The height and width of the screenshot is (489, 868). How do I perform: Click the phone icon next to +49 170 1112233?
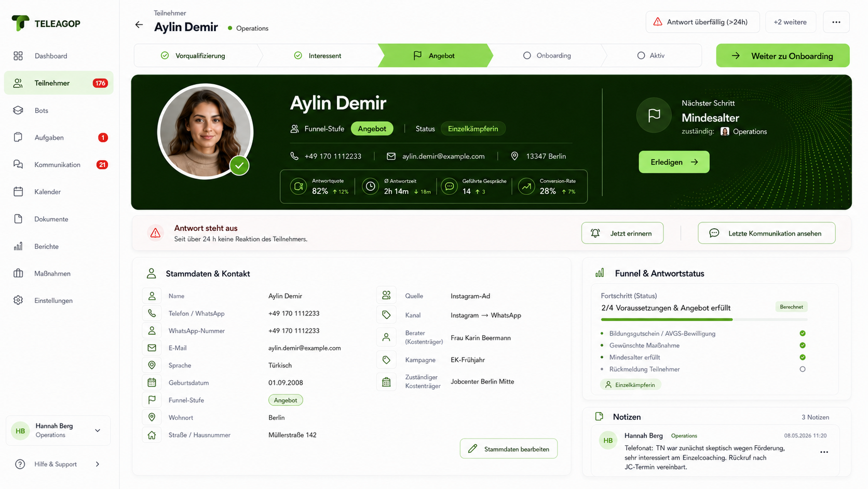[294, 156]
